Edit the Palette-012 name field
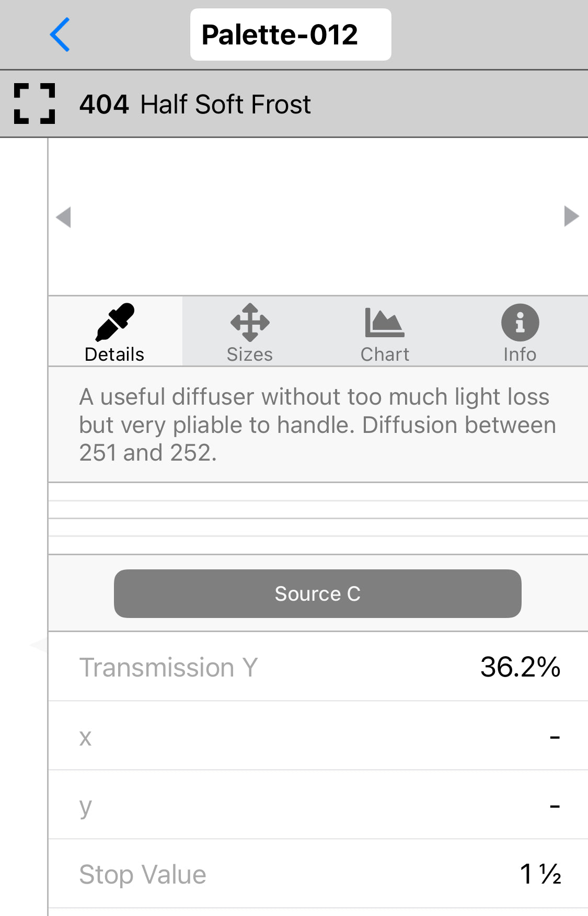 tap(290, 35)
